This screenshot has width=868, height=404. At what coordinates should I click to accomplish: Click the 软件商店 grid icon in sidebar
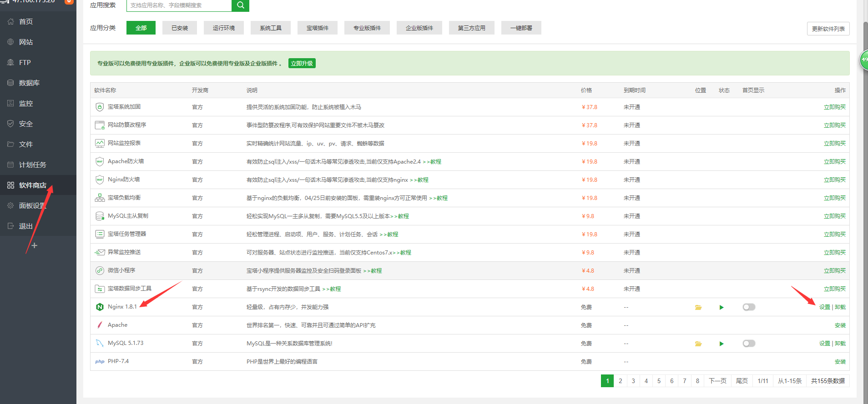(x=10, y=185)
